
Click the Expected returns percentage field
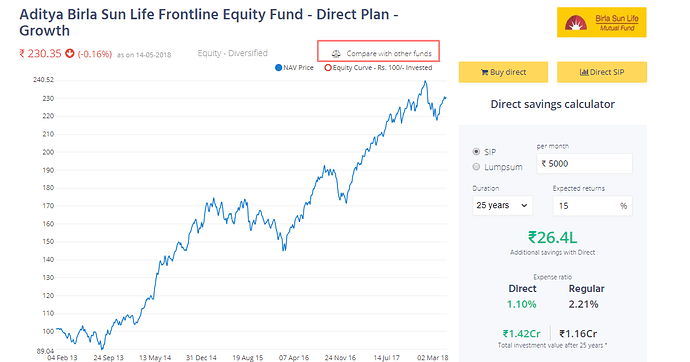point(592,206)
